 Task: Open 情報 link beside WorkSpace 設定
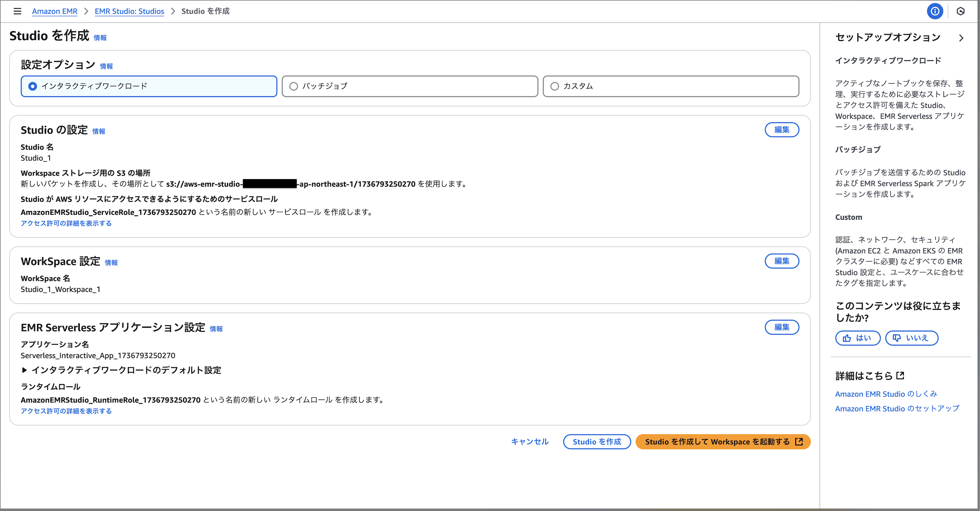point(111,262)
